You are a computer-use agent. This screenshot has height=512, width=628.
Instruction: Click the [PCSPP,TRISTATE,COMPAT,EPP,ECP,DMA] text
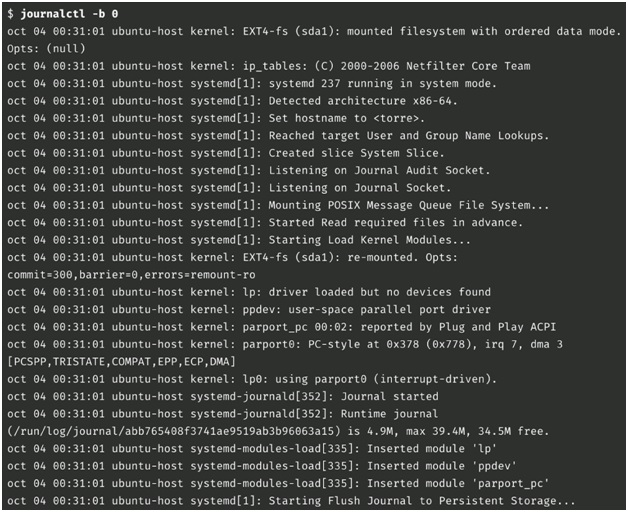tap(121, 362)
